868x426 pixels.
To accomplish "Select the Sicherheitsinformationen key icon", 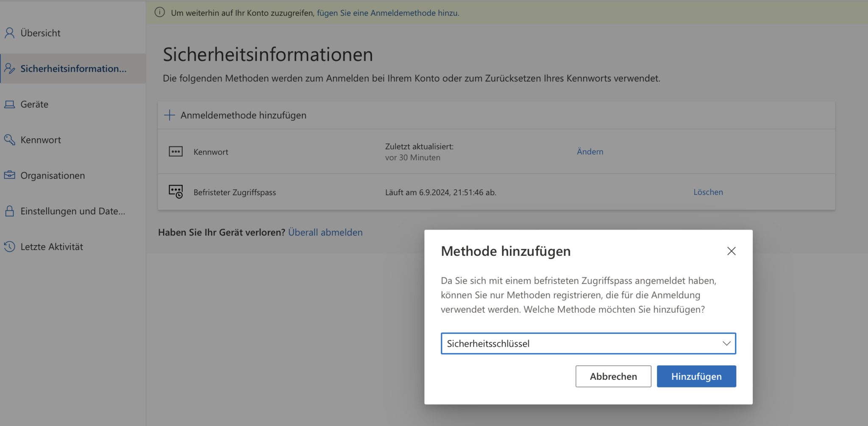I will click(x=9, y=68).
